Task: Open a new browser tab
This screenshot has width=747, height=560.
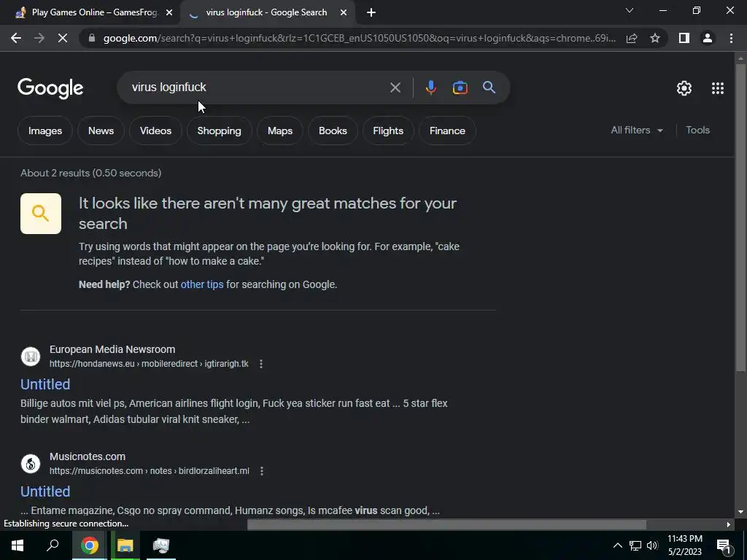Action: coord(371,13)
